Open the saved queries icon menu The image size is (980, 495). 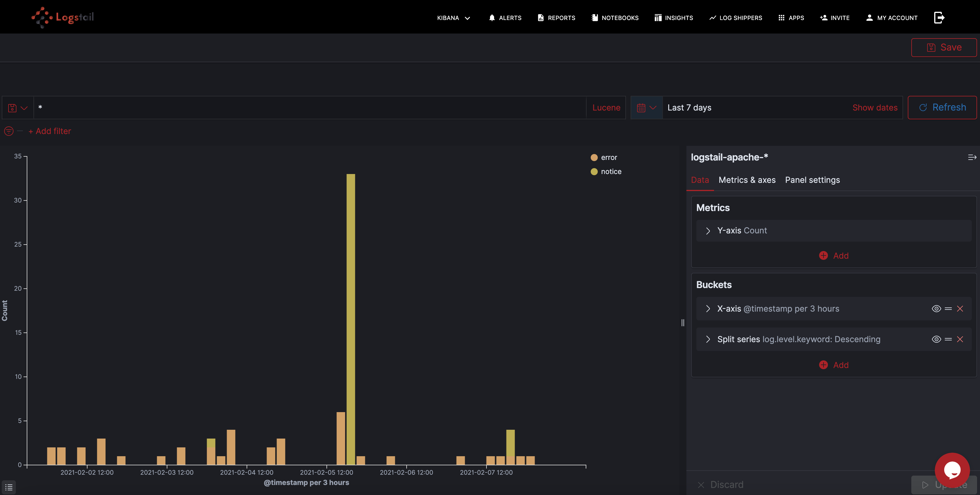pyautogui.click(x=18, y=108)
